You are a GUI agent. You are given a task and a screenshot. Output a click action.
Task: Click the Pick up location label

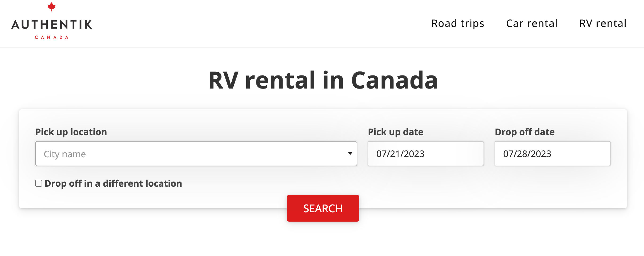[71, 132]
